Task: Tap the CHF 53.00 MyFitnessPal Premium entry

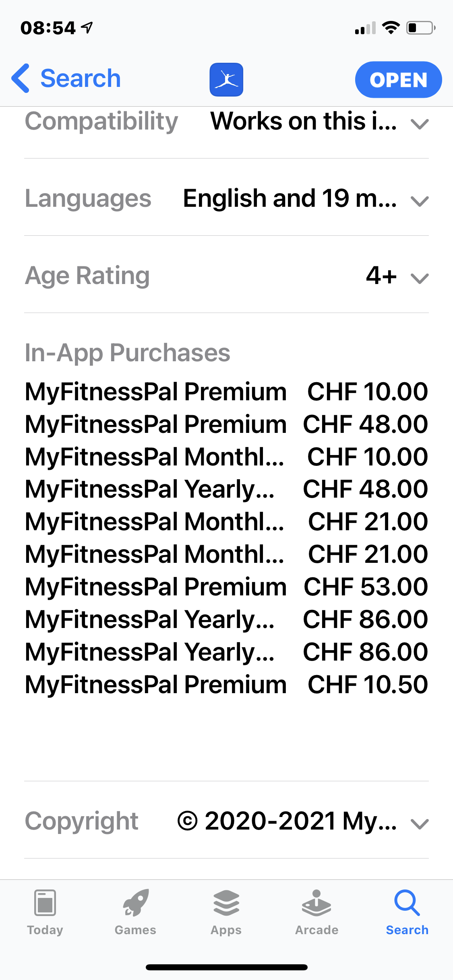Action: click(226, 587)
